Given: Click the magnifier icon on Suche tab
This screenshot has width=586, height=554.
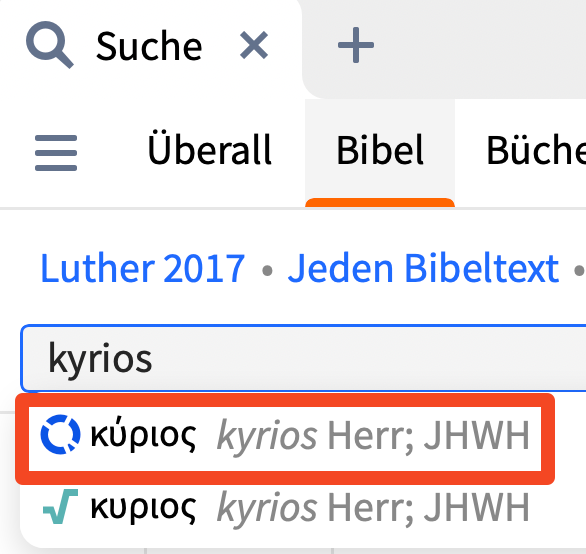Looking at the screenshot, I should tap(49, 45).
